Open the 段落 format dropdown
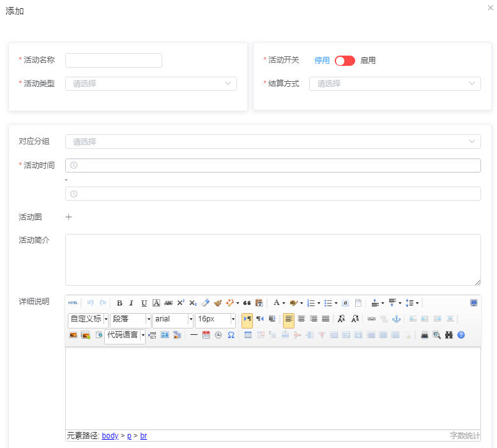This screenshot has width=497, height=448. pyautogui.click(x=130, y=320)
